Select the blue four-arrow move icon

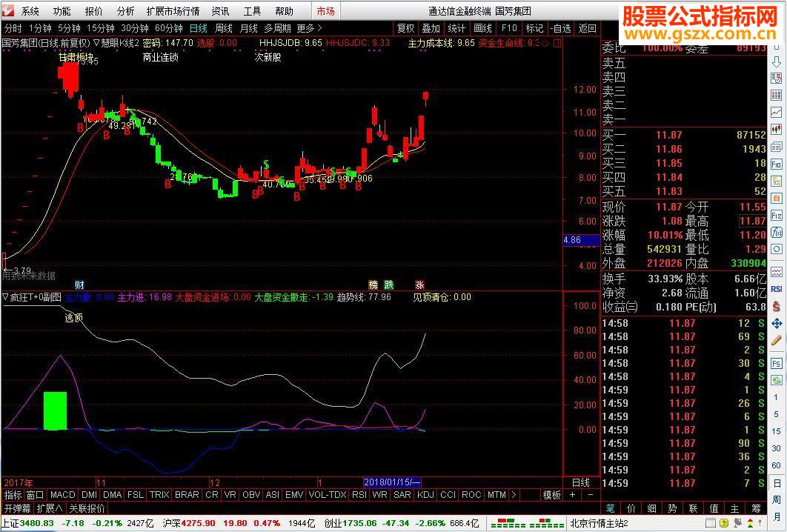[x=777, y=324]
